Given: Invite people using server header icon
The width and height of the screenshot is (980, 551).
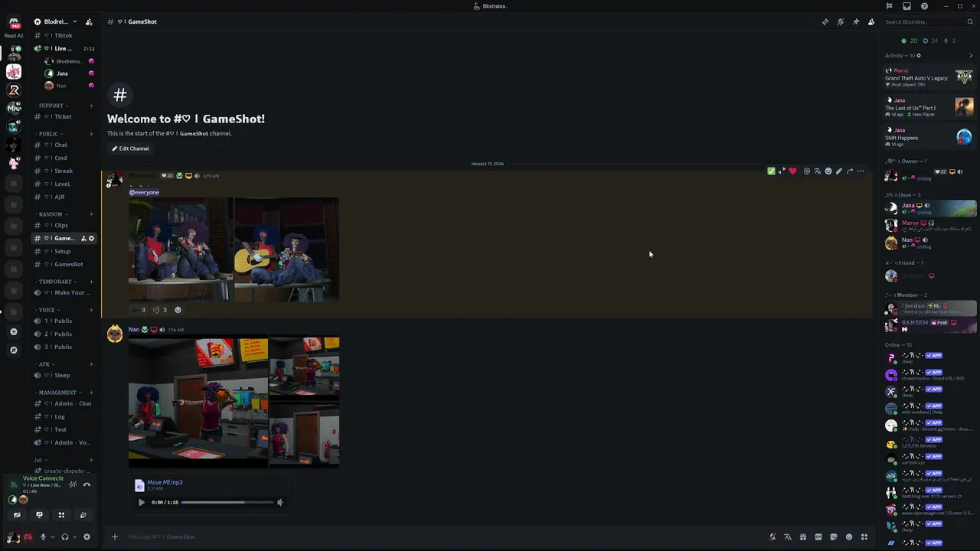Looking at the screenshot, I should coord(89,21).
